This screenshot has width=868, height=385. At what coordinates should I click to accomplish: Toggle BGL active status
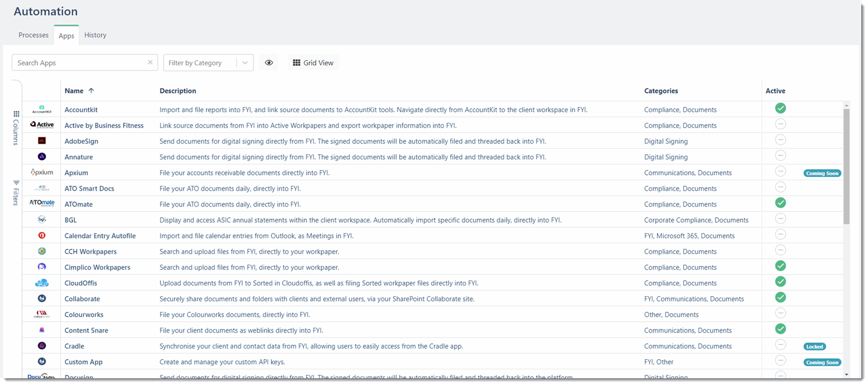point(780,218)
